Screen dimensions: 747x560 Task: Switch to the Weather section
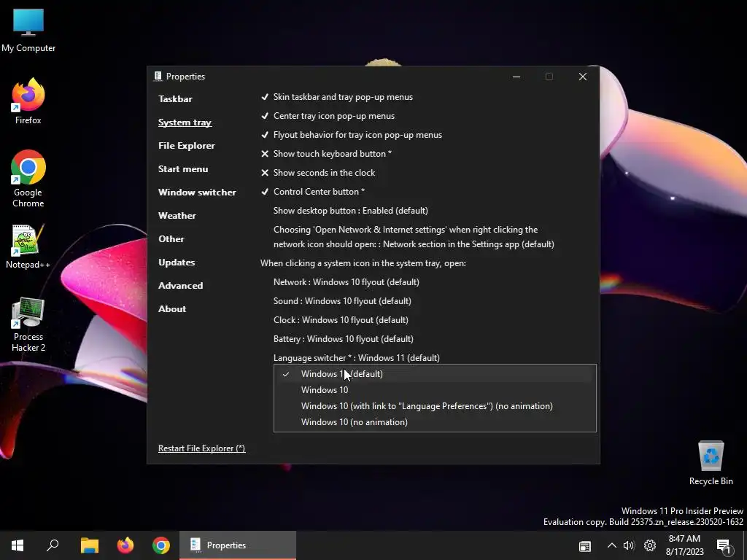(x=177, y=216)
